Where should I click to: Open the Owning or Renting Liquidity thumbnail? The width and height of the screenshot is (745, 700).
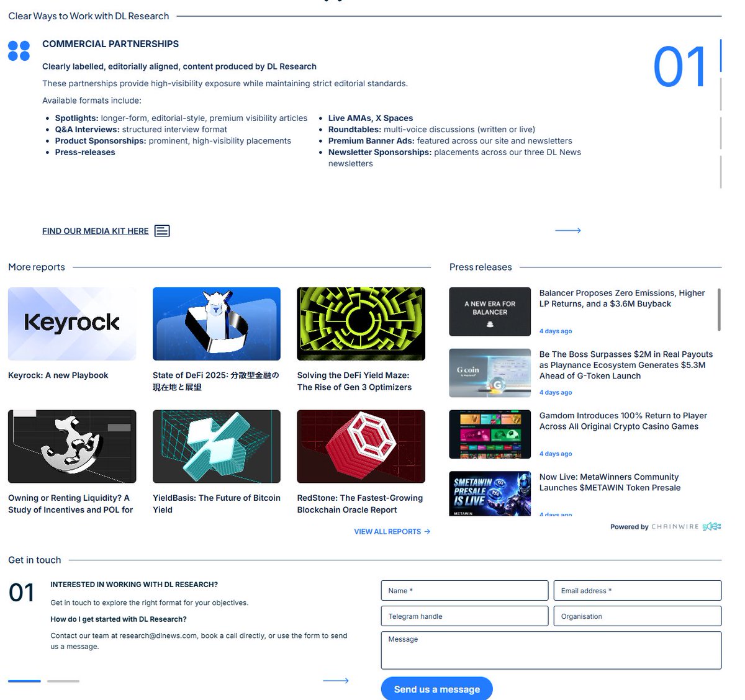click(72, 446)
